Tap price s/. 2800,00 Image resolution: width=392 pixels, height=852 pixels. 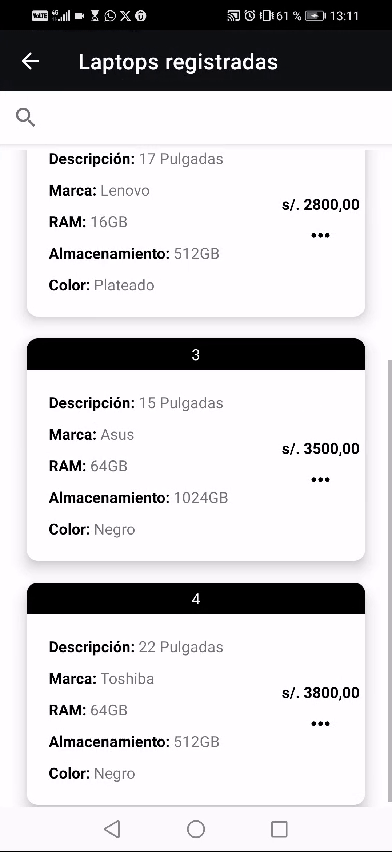[x=321, y=205]
